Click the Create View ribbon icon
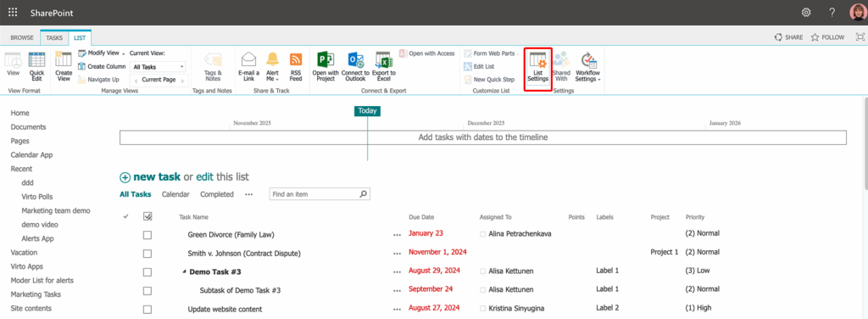The image size is (868, 319). pos(64,67)
